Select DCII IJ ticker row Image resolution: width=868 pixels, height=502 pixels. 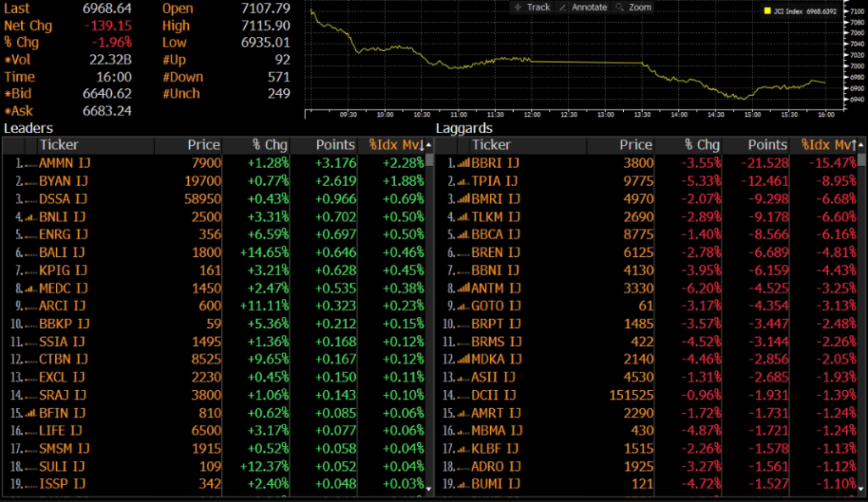494,395
